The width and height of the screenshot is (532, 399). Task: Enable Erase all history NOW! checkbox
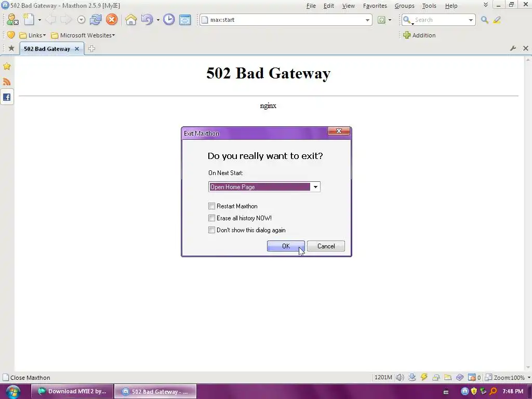click(x=212, y=218)
